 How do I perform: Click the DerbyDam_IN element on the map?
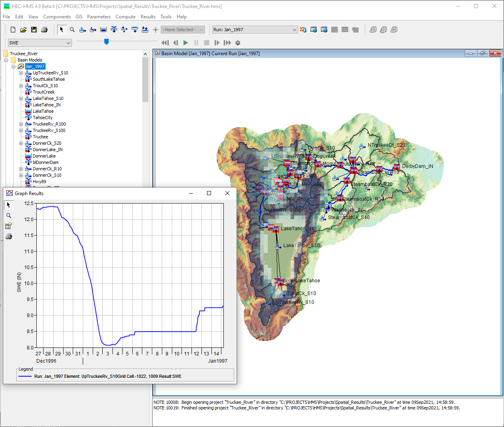coord(396,167)
